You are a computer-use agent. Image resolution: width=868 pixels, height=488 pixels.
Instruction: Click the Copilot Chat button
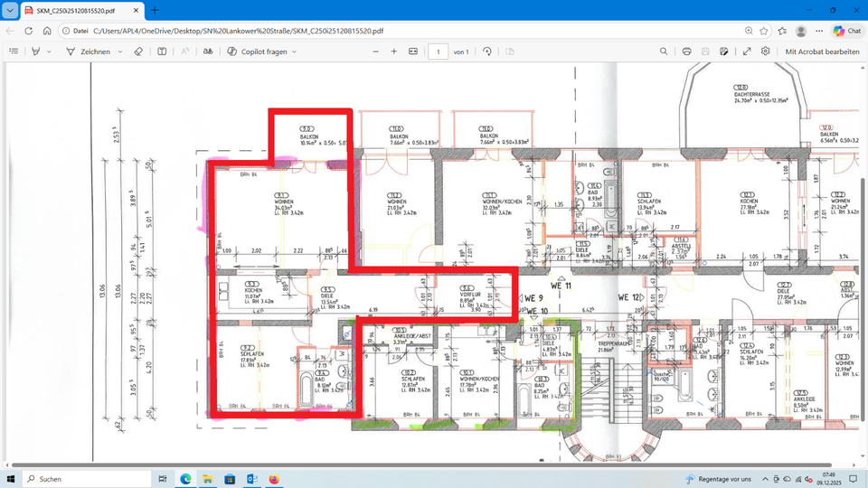point(846,31)
